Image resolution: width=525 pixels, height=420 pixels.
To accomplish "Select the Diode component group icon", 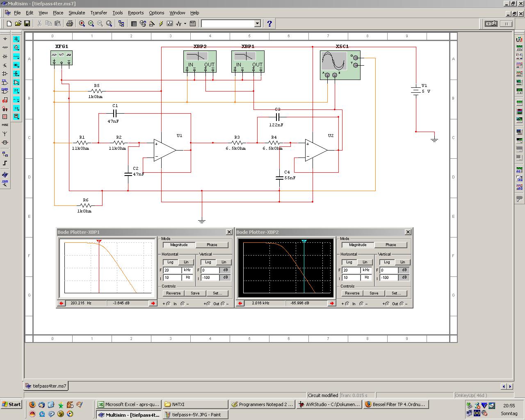I will 5,56.
